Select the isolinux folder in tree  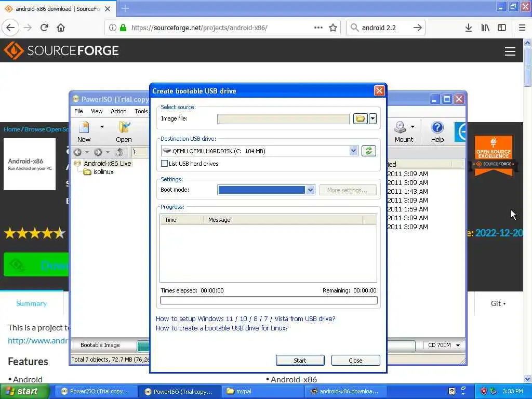click(103, 172)
